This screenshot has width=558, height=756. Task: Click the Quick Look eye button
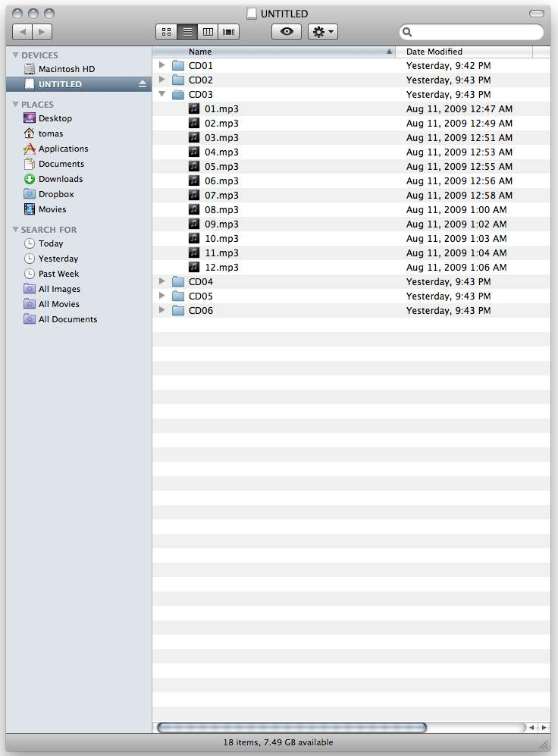[287, 32]
